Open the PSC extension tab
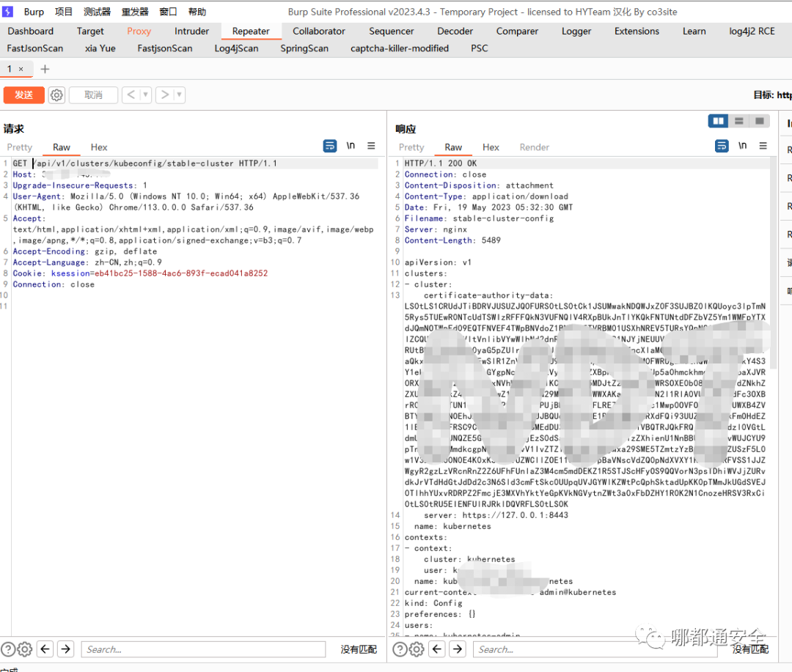Screen dimensions: 792x672 coord(480,48)
